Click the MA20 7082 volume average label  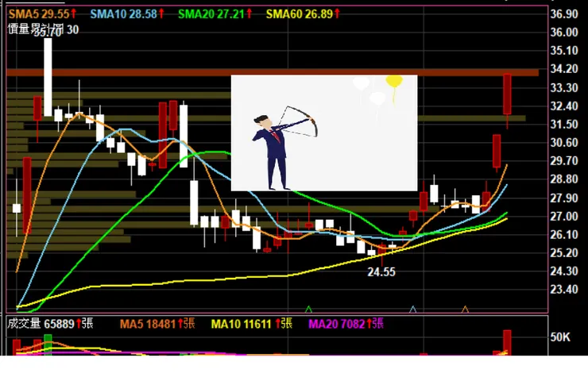click(346, 324)
